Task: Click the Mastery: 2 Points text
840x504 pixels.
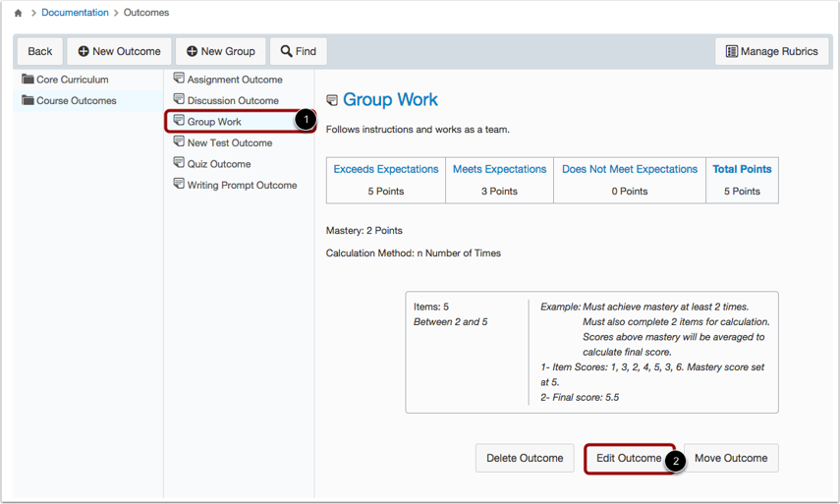Action: pos(364,231)
